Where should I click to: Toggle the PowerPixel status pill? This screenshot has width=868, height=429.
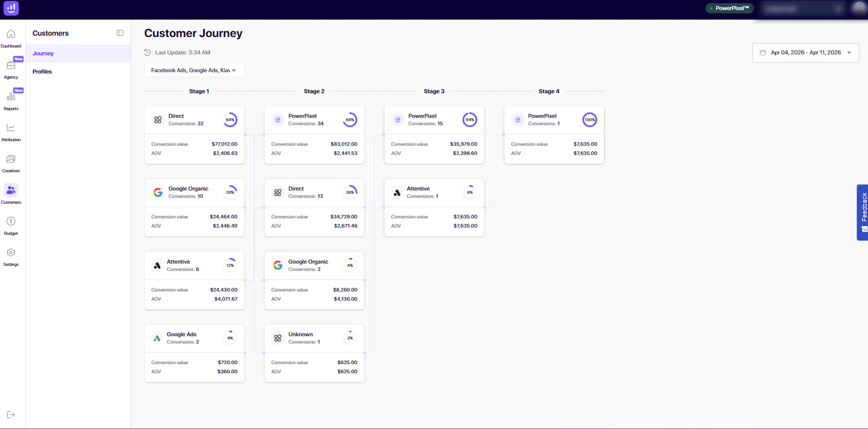pyautogui.click(x=729, y=8)
